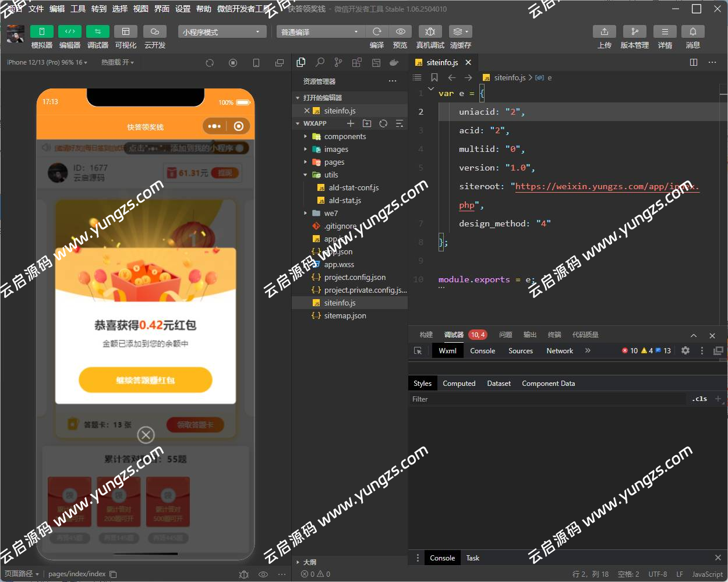Click the 真机调试 bug icon
The image size is (728, 582).
click(430, 31)
